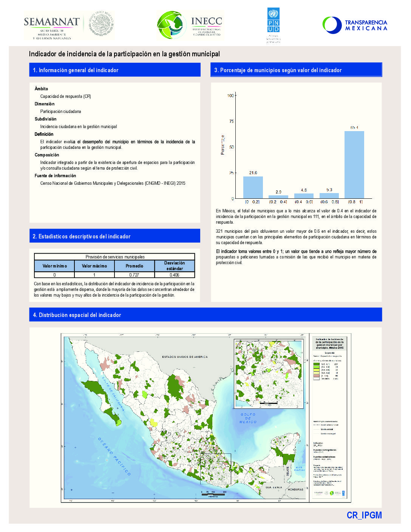
Task: Click the 'Valor mínimo' column header
Action: click(x=54, y=266)
